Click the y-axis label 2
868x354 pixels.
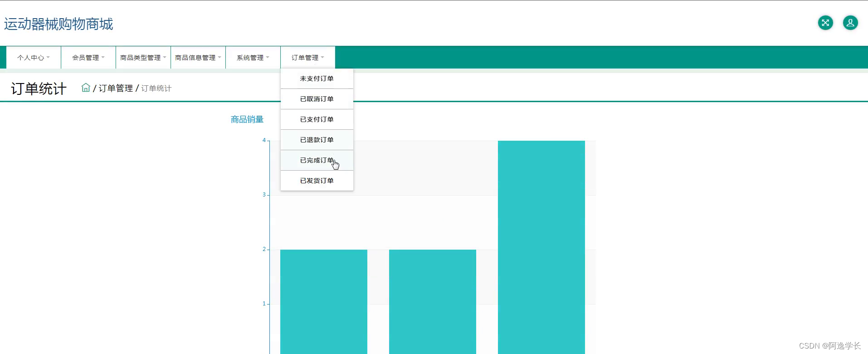tap(264, 249)
